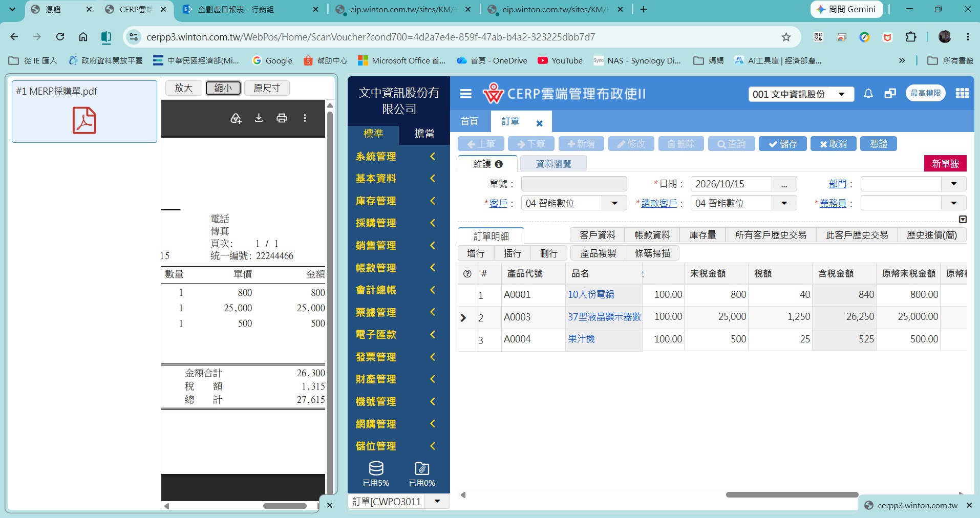Open browser extensions puzzle icon

click(910, 37)
